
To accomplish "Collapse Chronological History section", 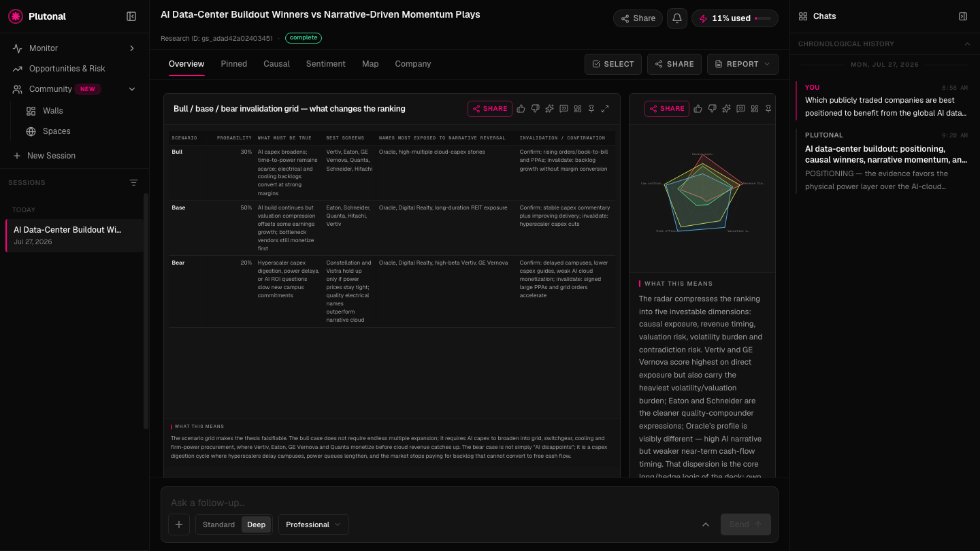I will pos(968,44).
